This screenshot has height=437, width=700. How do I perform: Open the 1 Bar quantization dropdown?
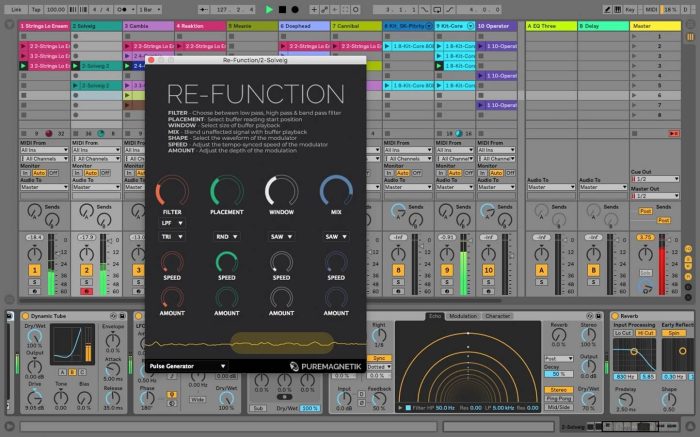[x=149, y=9]
